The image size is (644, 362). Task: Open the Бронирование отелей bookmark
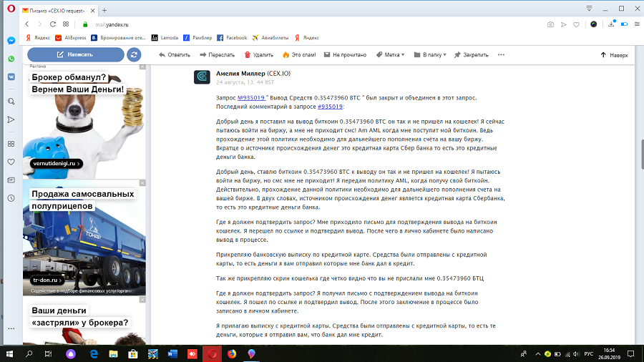(x=118, y=38)
